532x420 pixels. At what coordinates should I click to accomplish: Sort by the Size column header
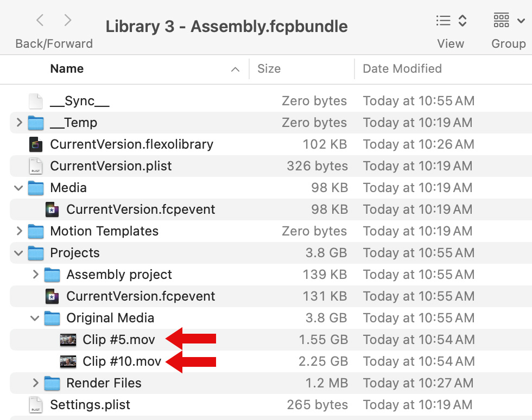[x=269, y=69]
